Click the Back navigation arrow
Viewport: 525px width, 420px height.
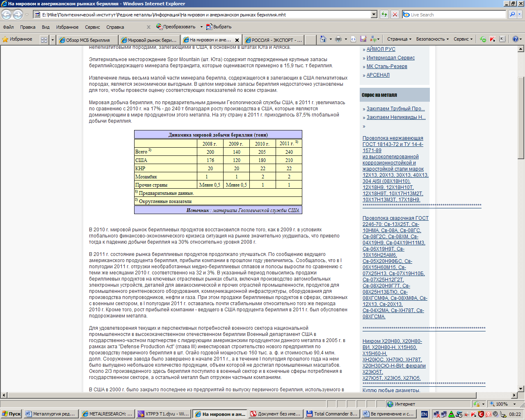coord(7,15)
